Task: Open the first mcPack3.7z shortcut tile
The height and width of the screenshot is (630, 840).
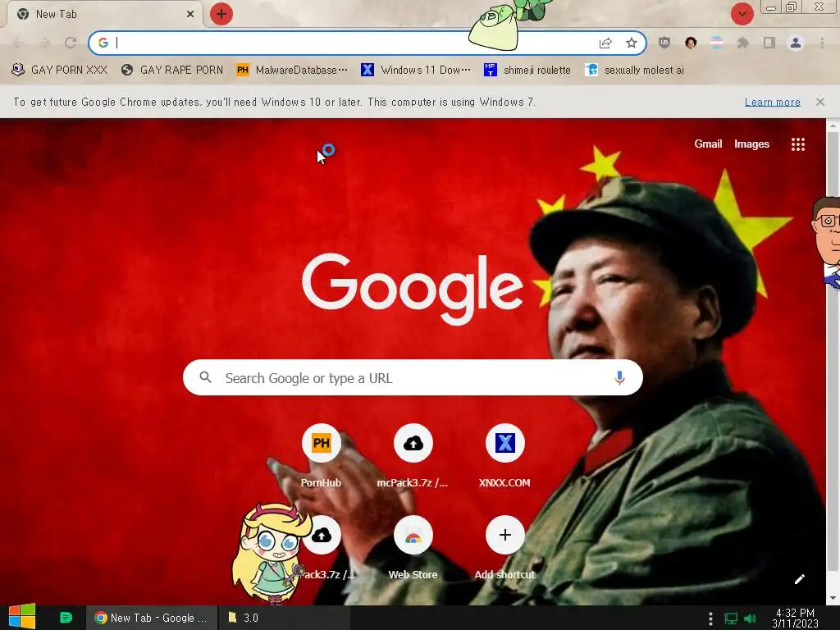Action: (x=413, y=456)
